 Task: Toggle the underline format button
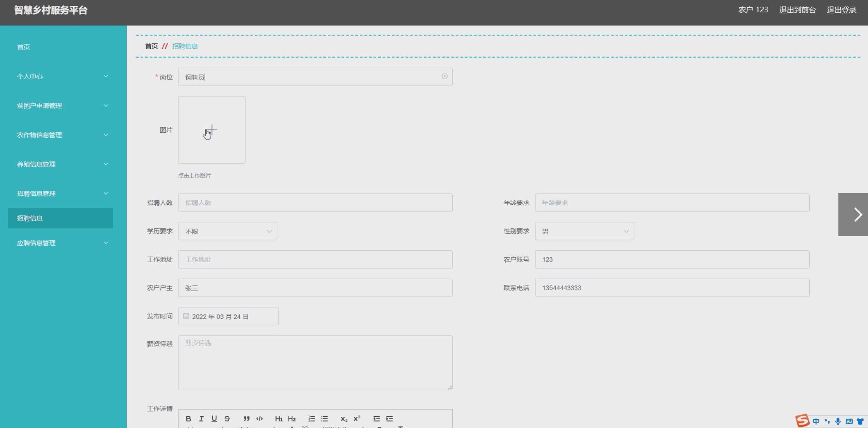point(214,419)
